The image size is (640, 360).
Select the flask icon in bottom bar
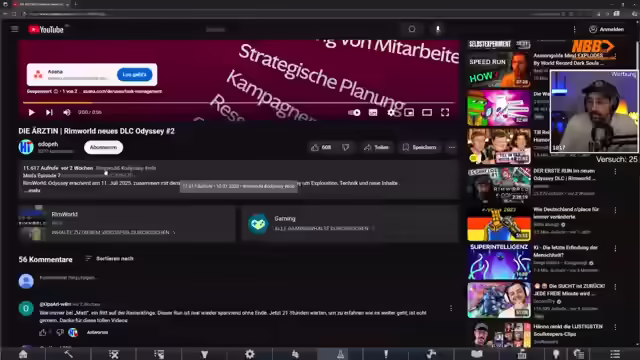[340, 354]
